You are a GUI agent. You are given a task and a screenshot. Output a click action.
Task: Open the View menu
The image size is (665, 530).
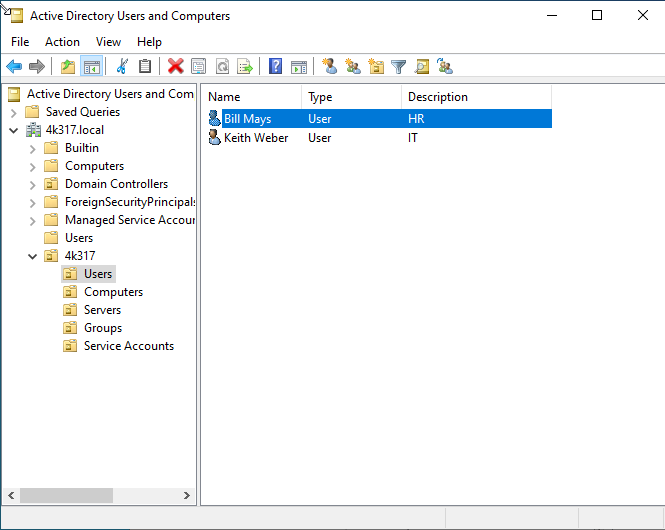pos(108,42)
